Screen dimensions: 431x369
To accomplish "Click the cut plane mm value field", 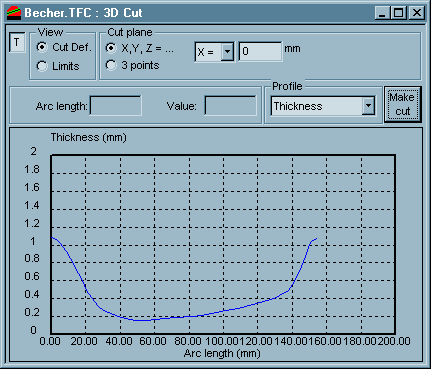I will [x=260, y=51].
